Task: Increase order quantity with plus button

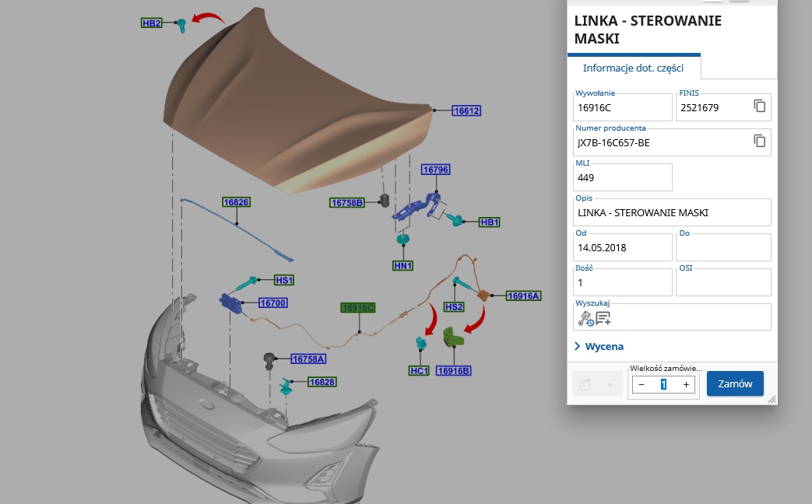Action: [x=686, y=384]
